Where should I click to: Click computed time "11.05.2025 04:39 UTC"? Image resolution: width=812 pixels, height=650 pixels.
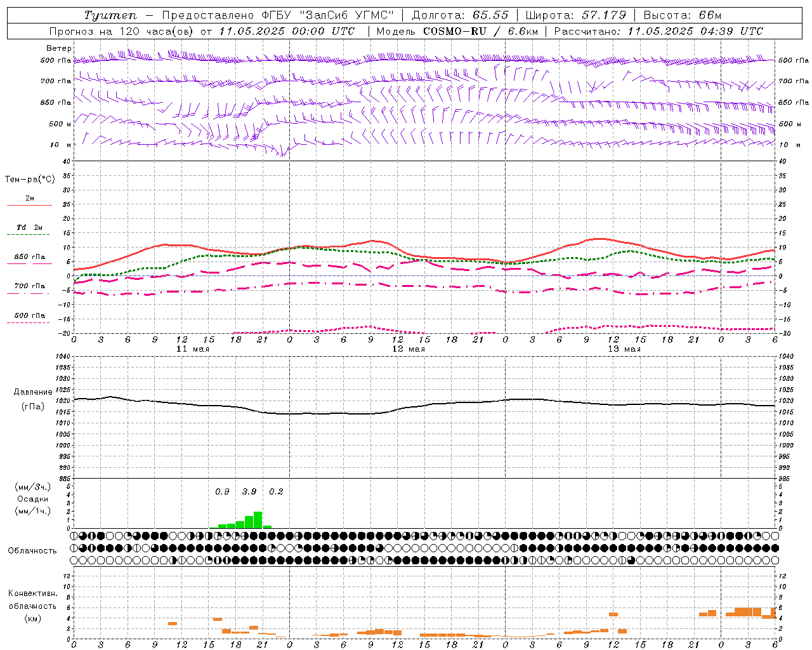(x=695, y=31)
